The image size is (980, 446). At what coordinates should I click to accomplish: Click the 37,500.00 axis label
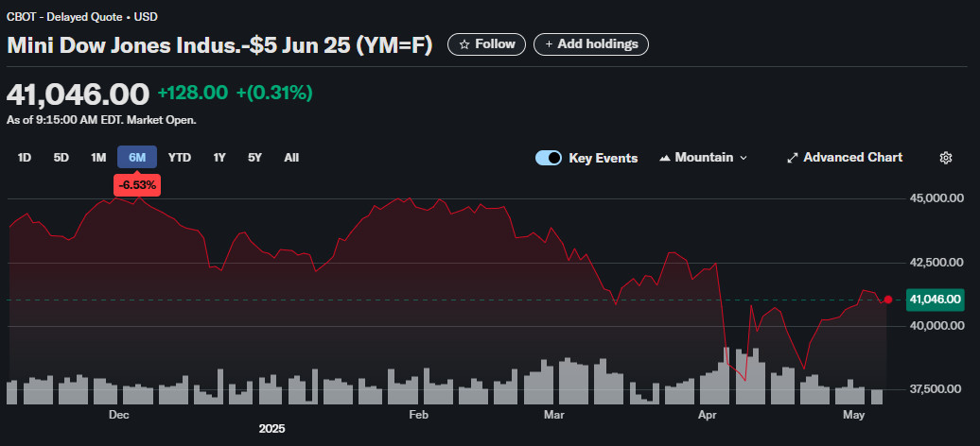[x=935, y=388]
